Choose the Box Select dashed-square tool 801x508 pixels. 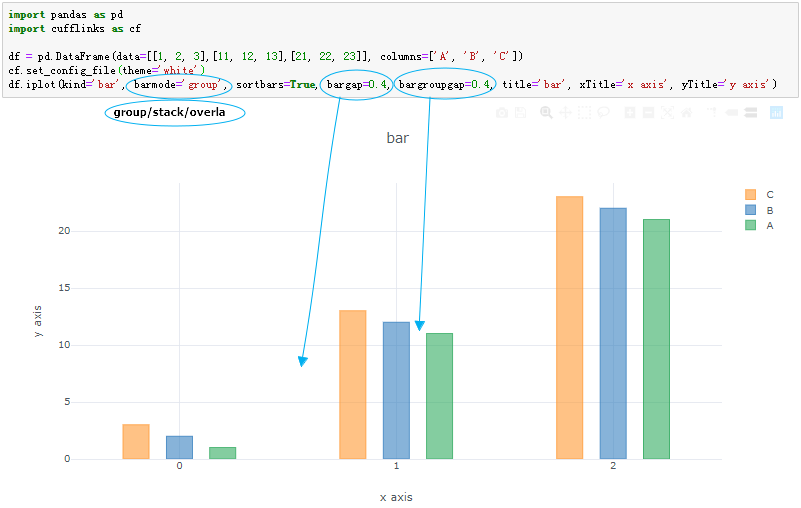click(584, 112)
